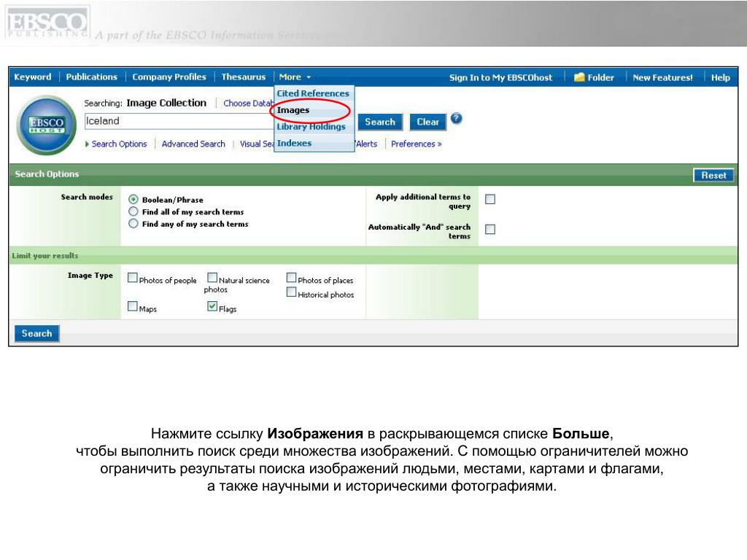
Task: Click the EBSCOhost round logo
Action: pos(46,125)
